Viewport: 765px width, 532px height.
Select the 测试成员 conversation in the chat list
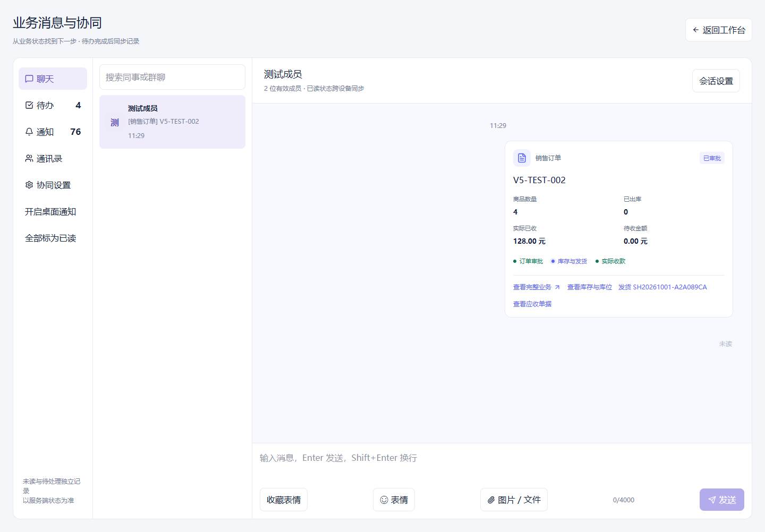(x=172, y=122)
